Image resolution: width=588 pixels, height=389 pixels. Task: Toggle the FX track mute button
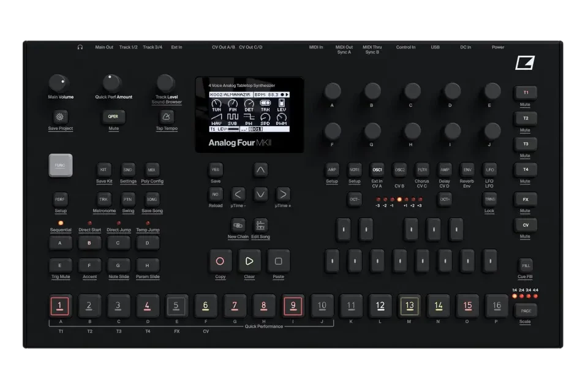pos(526,200)
